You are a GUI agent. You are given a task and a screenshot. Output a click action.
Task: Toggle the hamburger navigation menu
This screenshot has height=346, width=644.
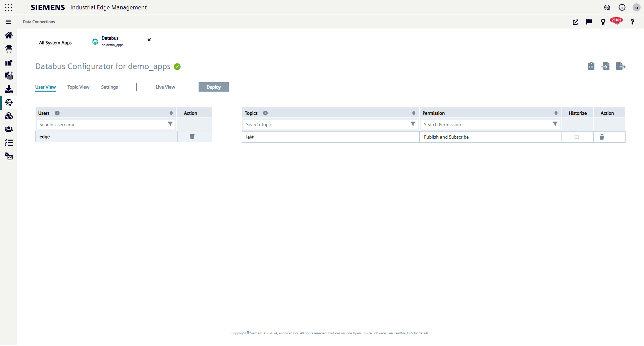click(x=8, y=22)
